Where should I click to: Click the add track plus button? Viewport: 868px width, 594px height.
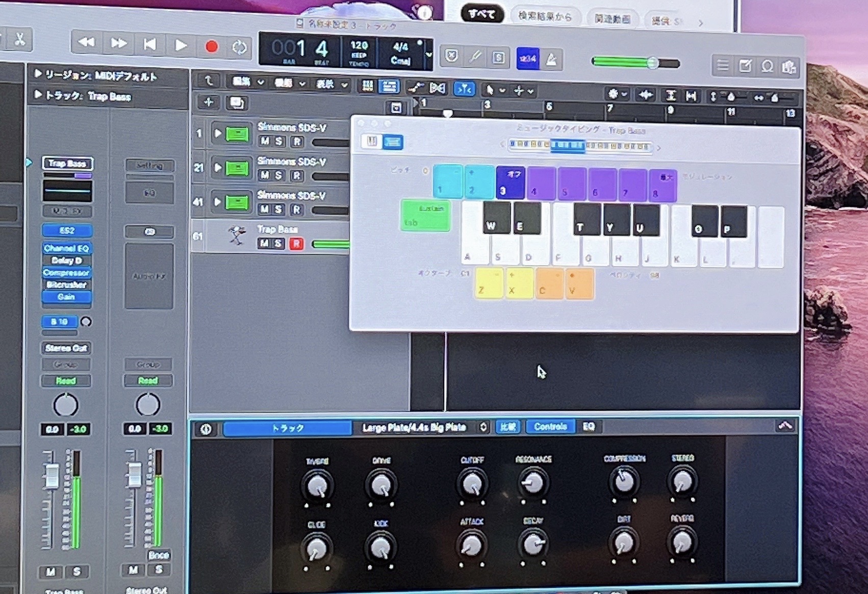pyautogui.click(x=209, y=102)
